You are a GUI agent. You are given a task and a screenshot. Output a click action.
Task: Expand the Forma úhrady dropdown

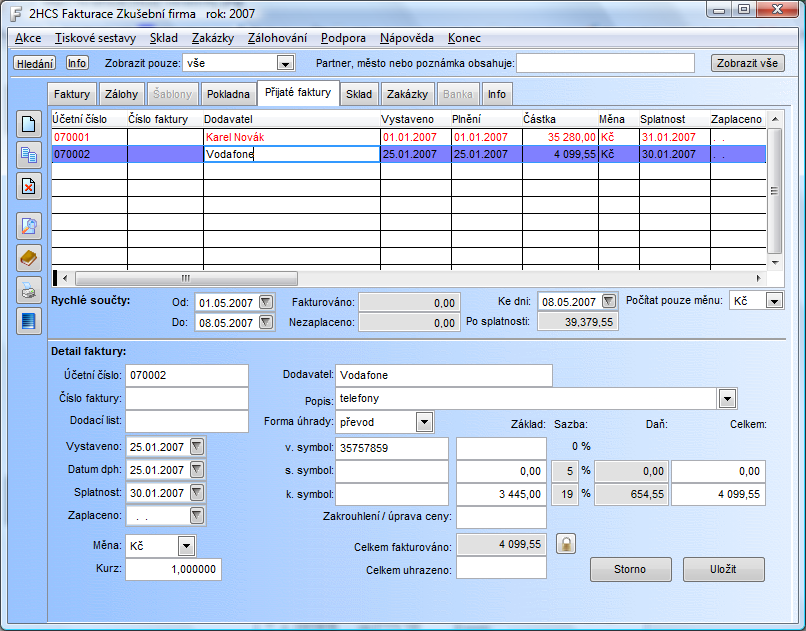click(x=424, y=422)
